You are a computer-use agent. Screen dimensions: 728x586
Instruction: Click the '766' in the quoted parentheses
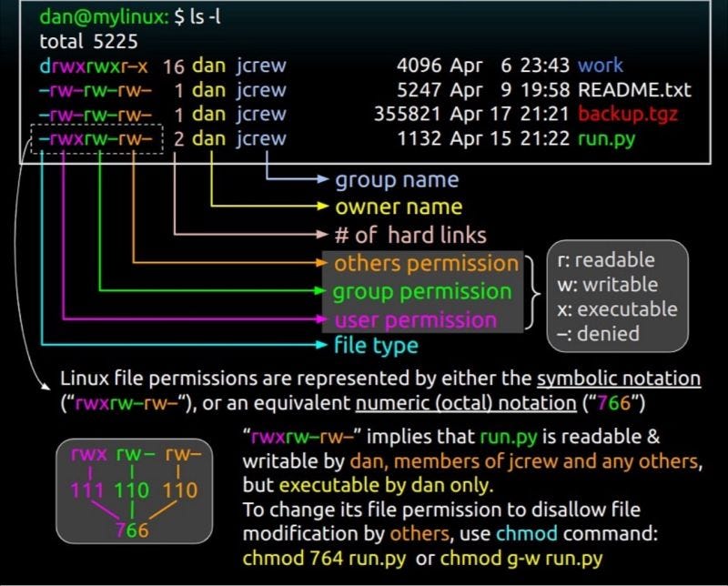[x=613, y=403]
